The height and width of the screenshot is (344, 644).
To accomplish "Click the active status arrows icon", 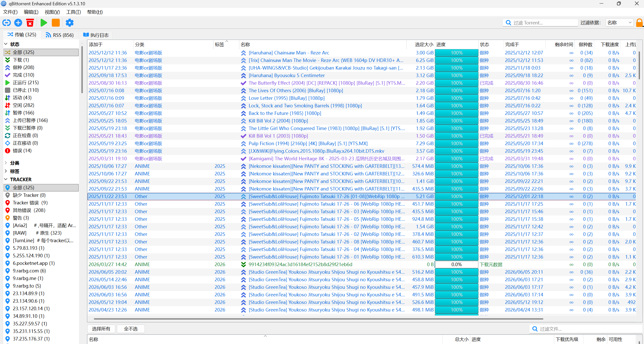I will pyautogui.click(x=8, y=98).
